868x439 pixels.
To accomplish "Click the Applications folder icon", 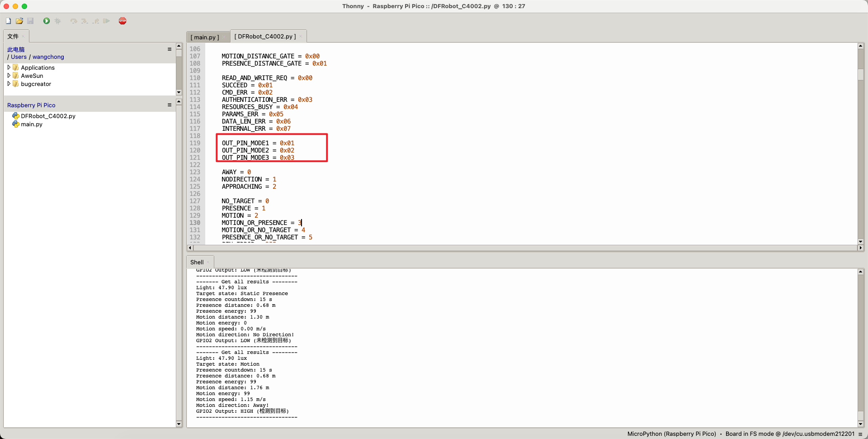I will point(16,67).
